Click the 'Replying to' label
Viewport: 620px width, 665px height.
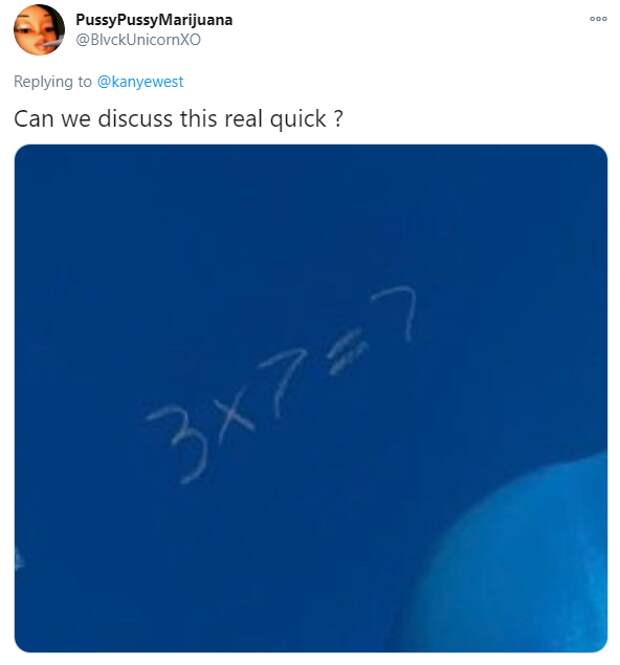tap(53, 81)
